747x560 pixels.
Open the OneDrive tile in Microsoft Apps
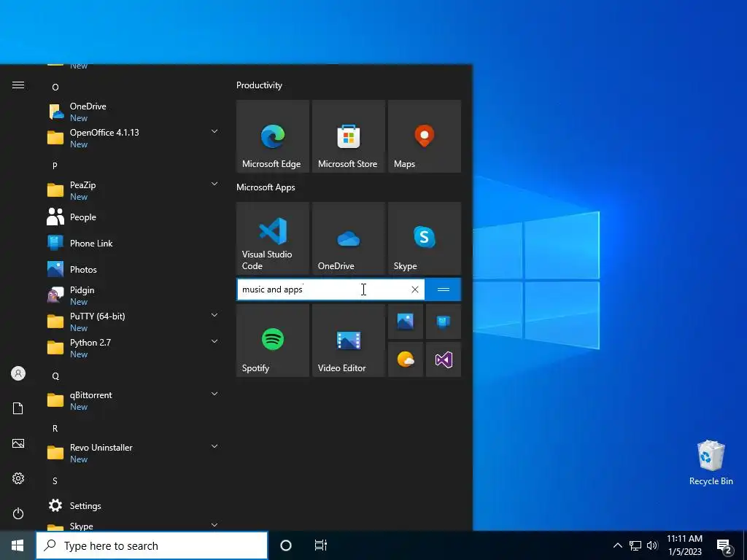click(x=348, y=238)
